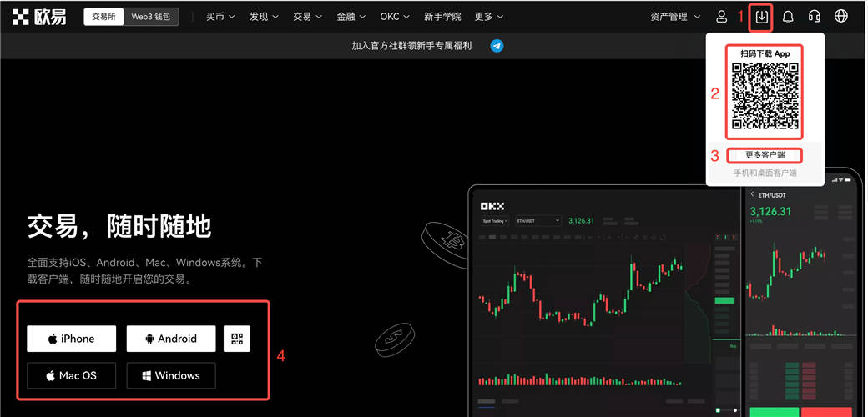
Task: Click the small QR code button beside Android
Action: (237, 339)
